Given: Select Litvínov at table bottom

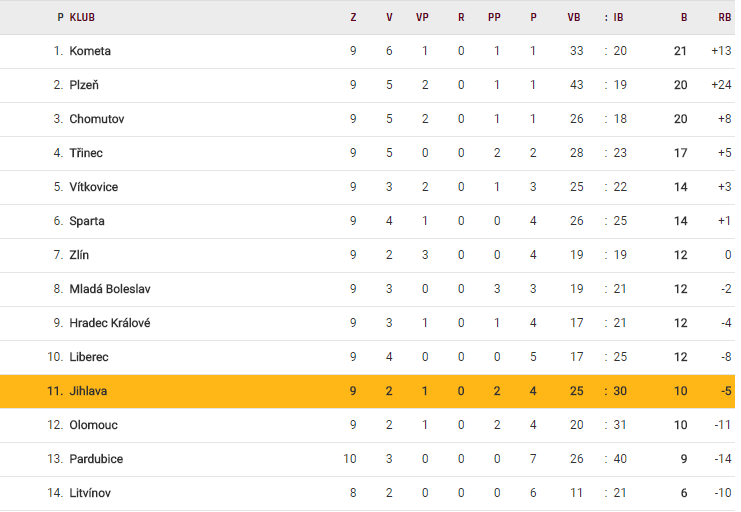Looking at the screenshot, I should pos(92,493).
